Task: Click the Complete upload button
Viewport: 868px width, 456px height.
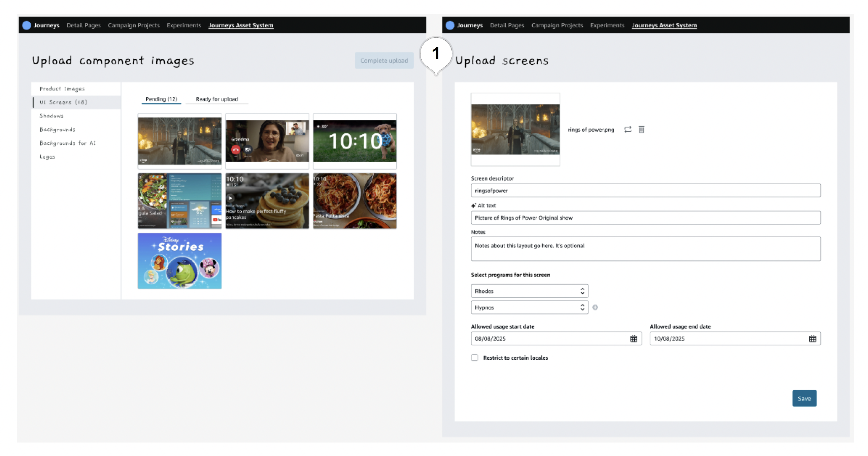Action: (384, 61)
